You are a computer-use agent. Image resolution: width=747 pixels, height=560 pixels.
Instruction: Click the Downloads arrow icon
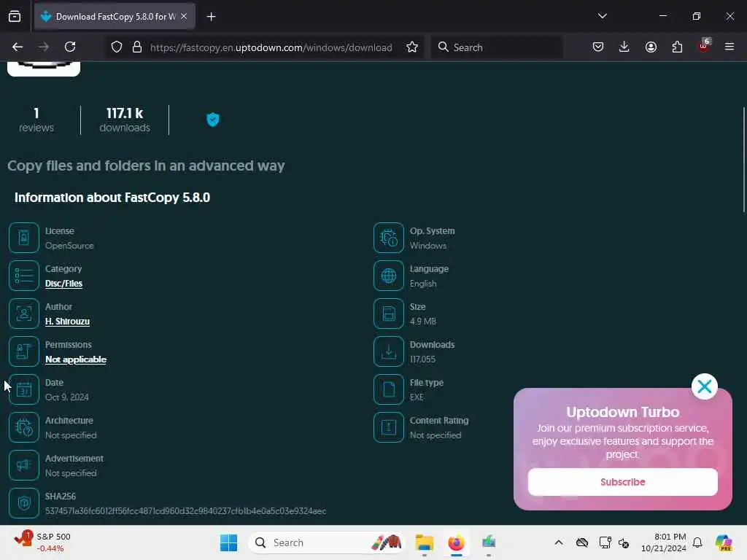tap(389, 351)
